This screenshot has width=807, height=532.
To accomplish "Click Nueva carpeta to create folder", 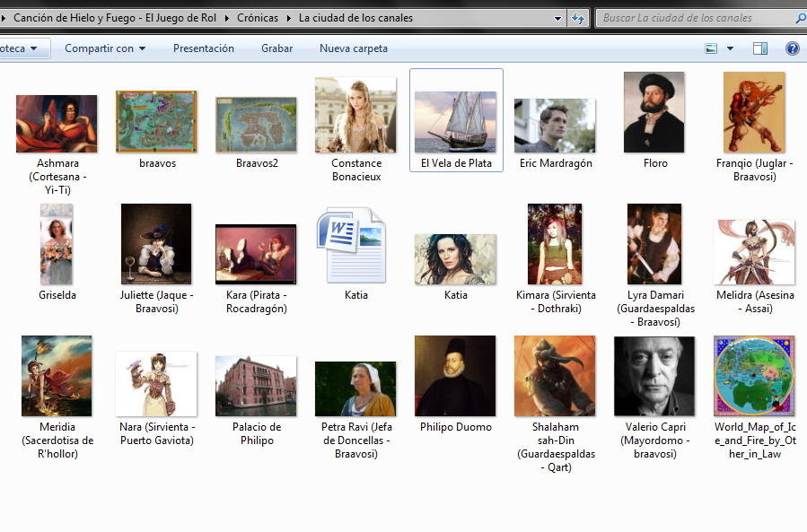I will [354, 48].
